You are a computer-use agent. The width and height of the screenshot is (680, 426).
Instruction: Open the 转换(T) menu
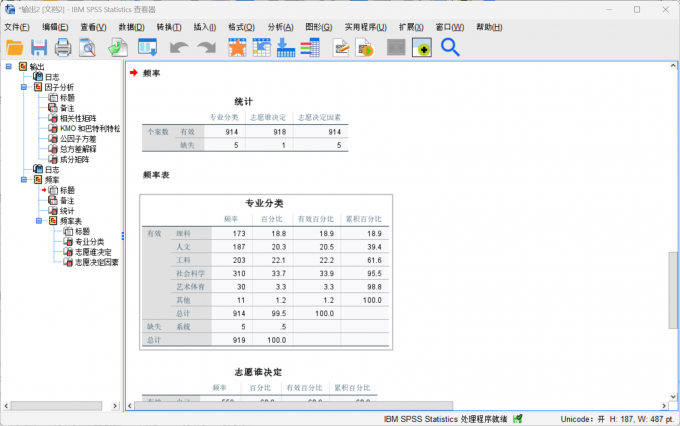point(169,27)
